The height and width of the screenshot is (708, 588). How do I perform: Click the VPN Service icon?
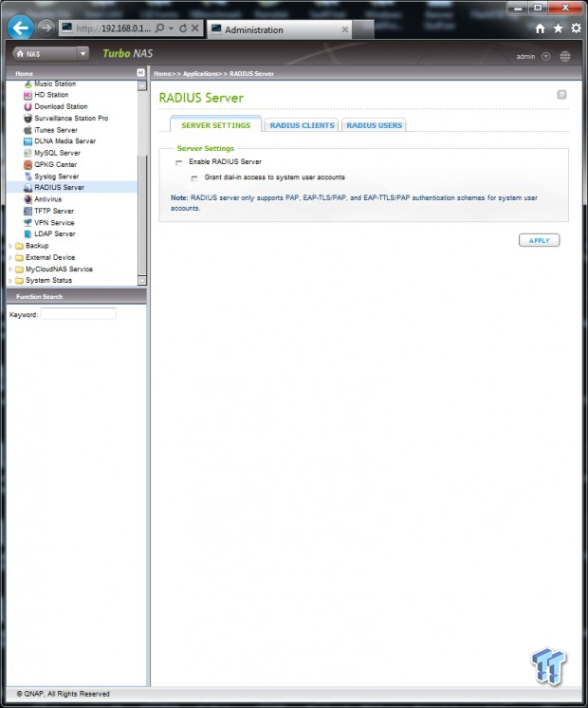point(28,223)
